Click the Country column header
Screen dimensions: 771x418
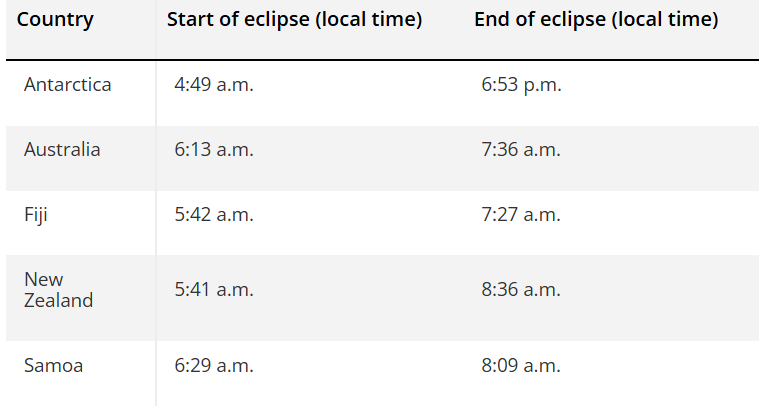pyautogui.click(x=54, y=21)
